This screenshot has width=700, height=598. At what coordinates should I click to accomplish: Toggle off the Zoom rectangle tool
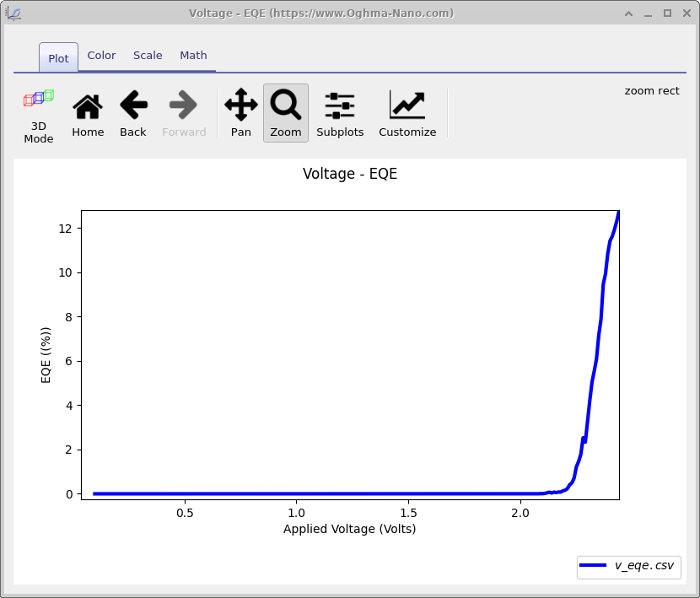[286, 112]
